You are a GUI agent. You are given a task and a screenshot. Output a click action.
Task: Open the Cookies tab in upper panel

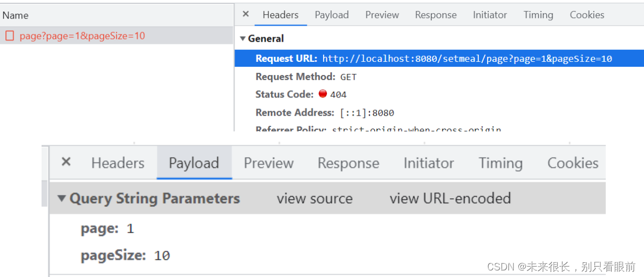click(587, 15)
